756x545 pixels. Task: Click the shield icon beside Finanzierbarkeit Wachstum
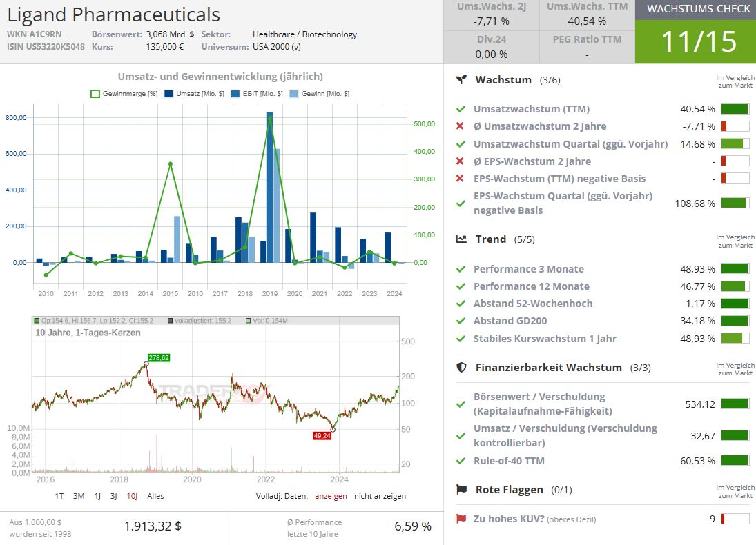pyautogui.click(x=461, y=367)
